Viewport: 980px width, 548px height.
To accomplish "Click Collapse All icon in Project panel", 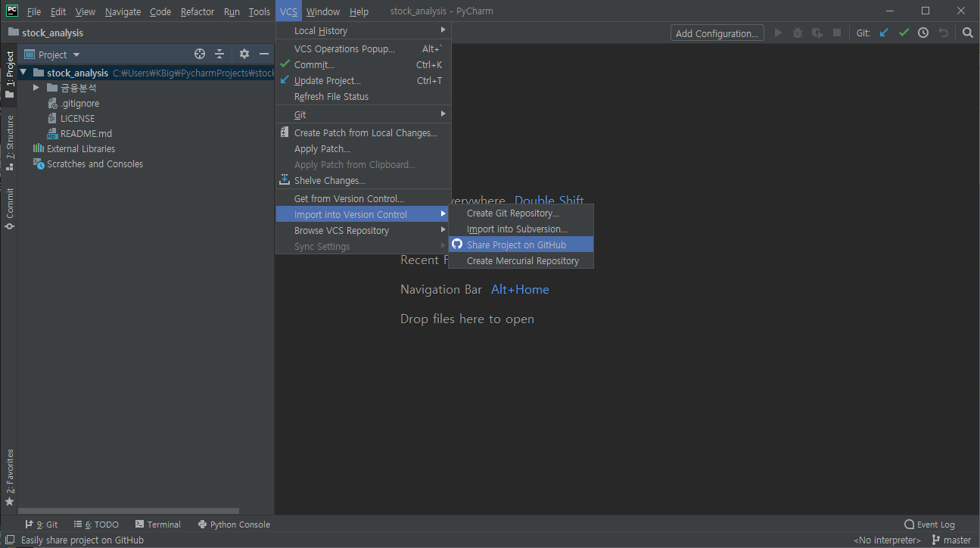I will (x=219, y=54).
